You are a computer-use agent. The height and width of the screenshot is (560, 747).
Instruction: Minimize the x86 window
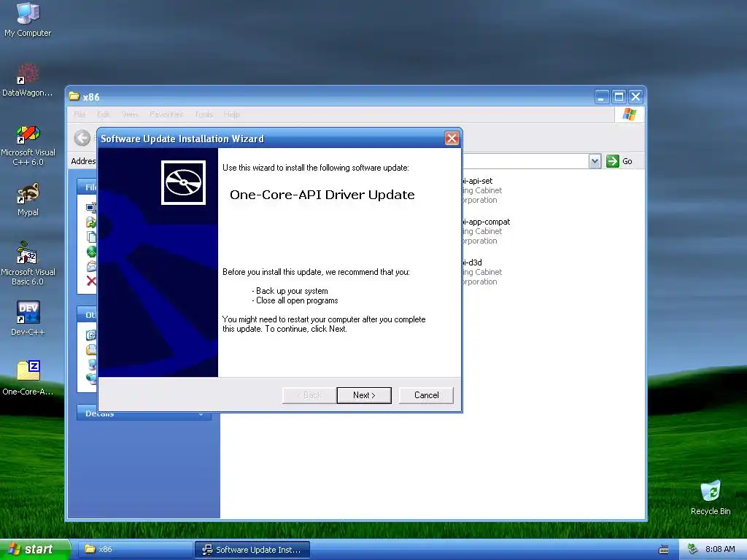click(602, 97)
